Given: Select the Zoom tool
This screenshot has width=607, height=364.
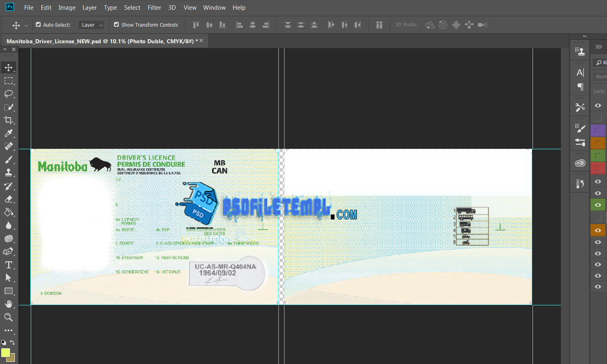Looking at the screenshot, I should (x=9, y=317).
